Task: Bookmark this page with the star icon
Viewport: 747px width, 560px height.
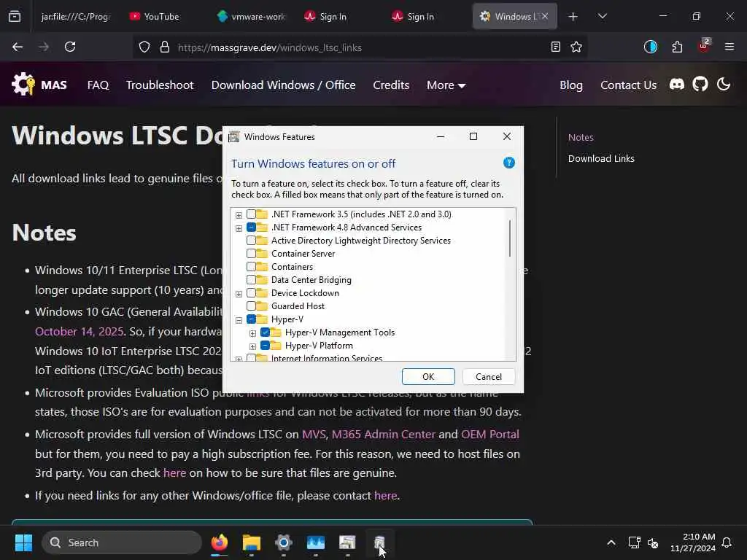Action: coord(576,47)
